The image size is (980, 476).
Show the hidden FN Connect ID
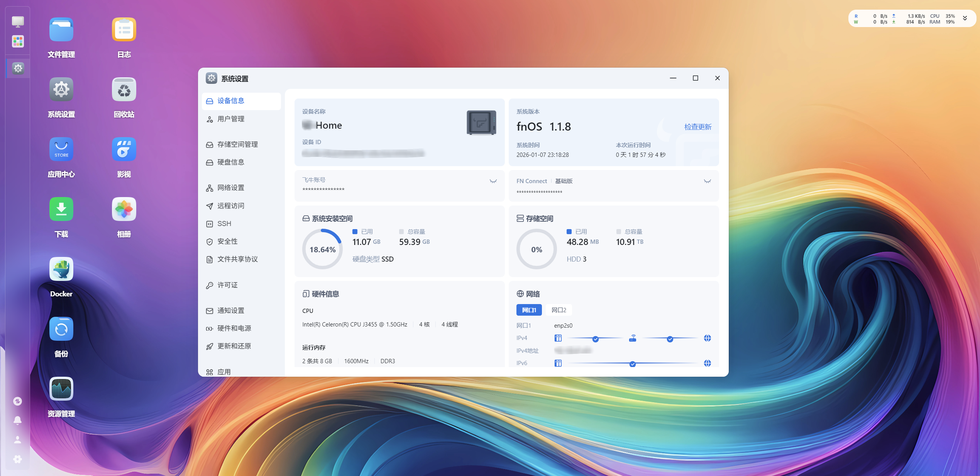(707, 181)
